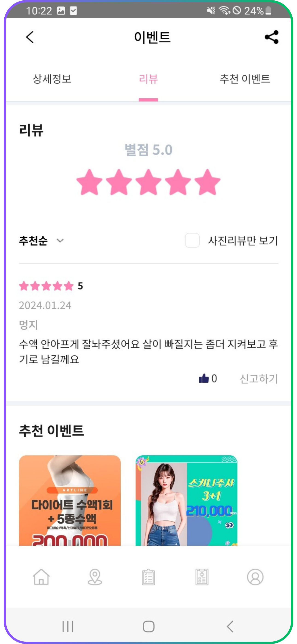Viewport: 297px width, 644px height.
Task: Like the review with thumbs-up icon
Action: coord(204,378)
